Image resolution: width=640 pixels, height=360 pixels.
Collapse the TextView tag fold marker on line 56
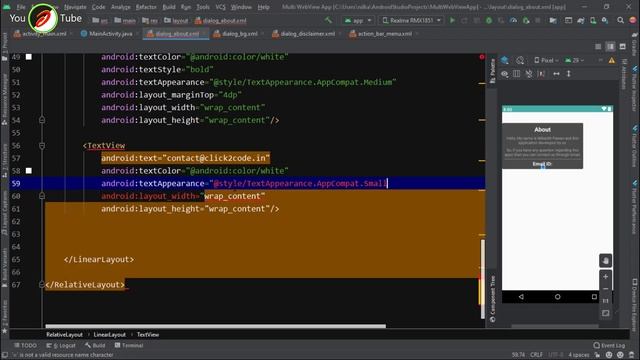[42, 146]
